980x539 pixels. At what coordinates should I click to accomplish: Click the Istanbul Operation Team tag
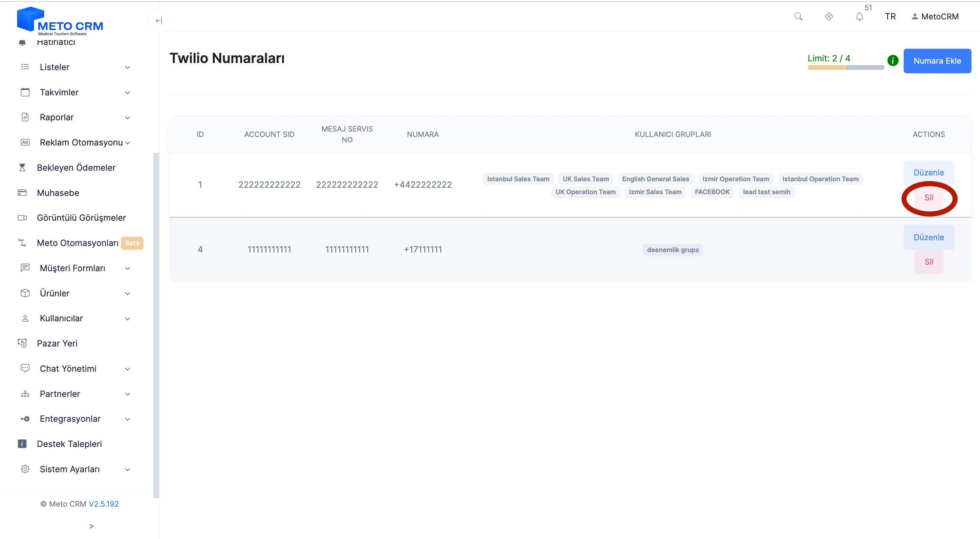coord(820,179)
